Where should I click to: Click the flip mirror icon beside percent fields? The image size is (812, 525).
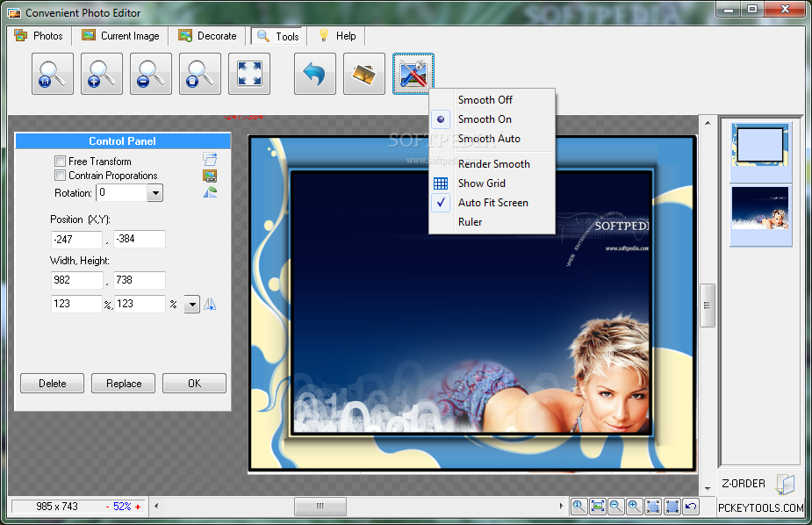210,304
